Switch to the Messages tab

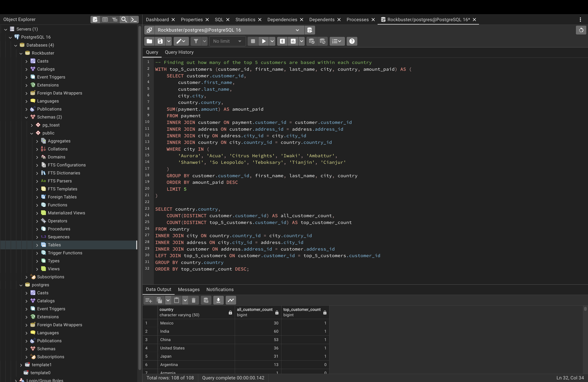tap(189, 289)
